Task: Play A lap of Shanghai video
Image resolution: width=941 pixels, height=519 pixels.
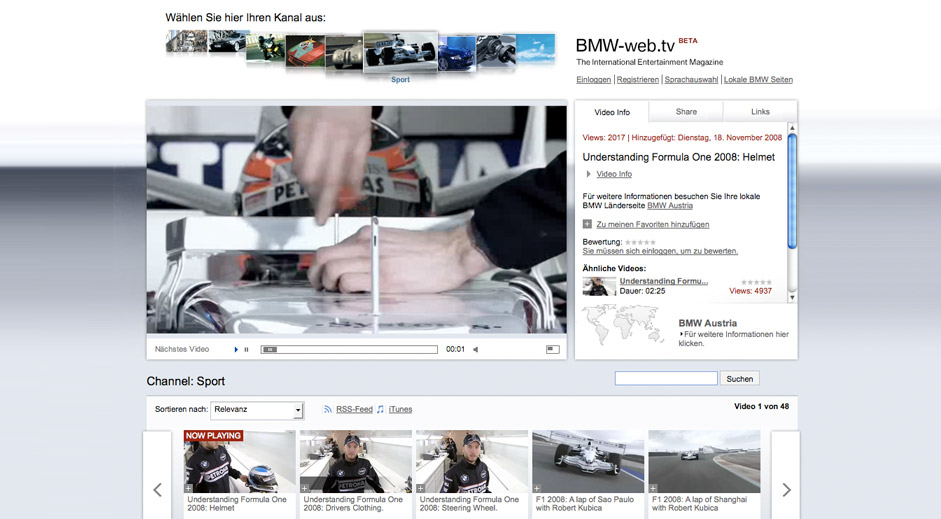Action: [704, 461]
